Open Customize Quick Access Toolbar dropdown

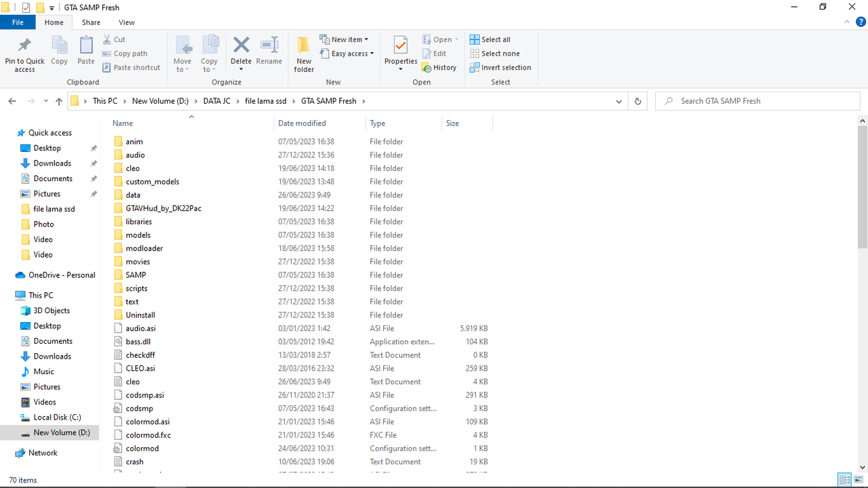click(x=52, y=8)
